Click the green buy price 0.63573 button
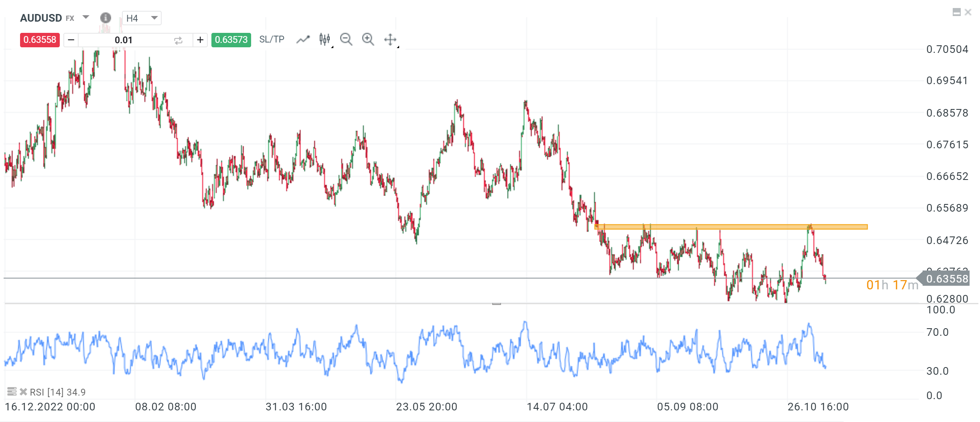The width and height of the screenshot is (980, 422). 231,40
